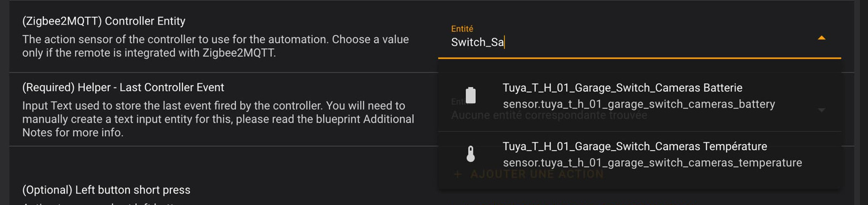
Task: Select Tuya_T_H_01_Garage_Switch_Cameras Batterie suggestion
Action: (639, 95)
